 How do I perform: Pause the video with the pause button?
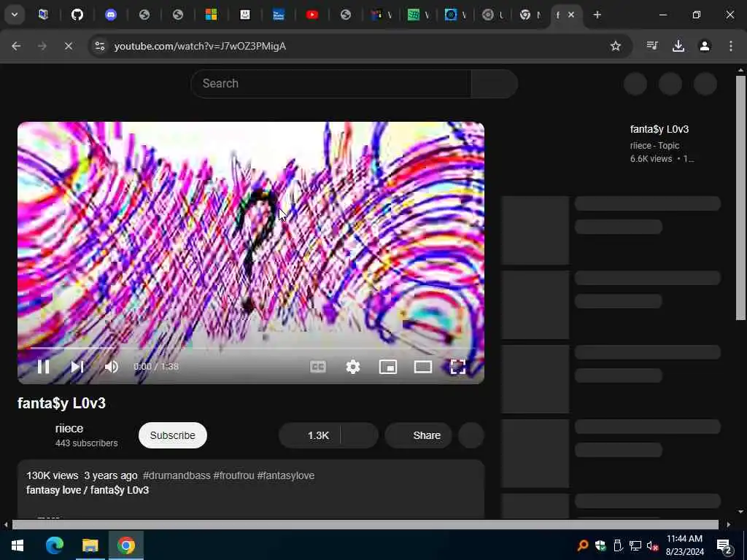(x=43, y=367)
